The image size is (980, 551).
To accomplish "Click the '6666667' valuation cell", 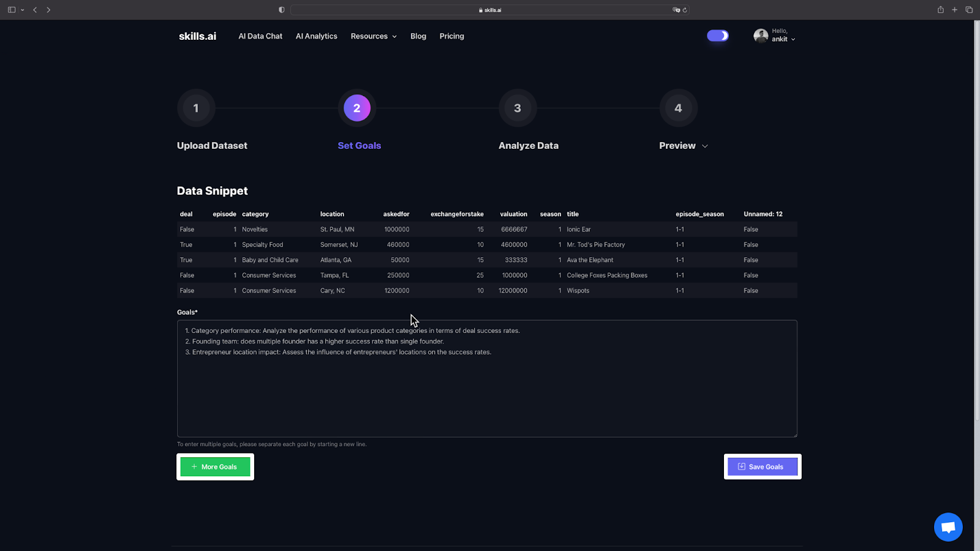I will [x=514, y=230].
